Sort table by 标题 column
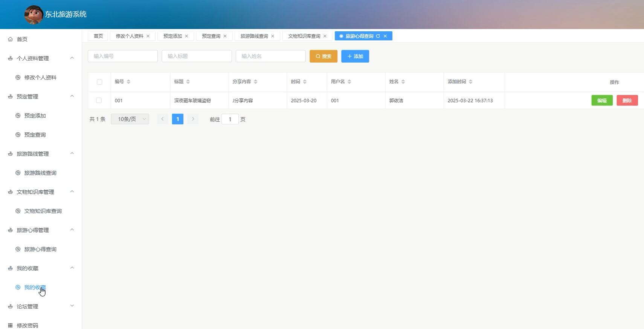 [x=188, y=82]
